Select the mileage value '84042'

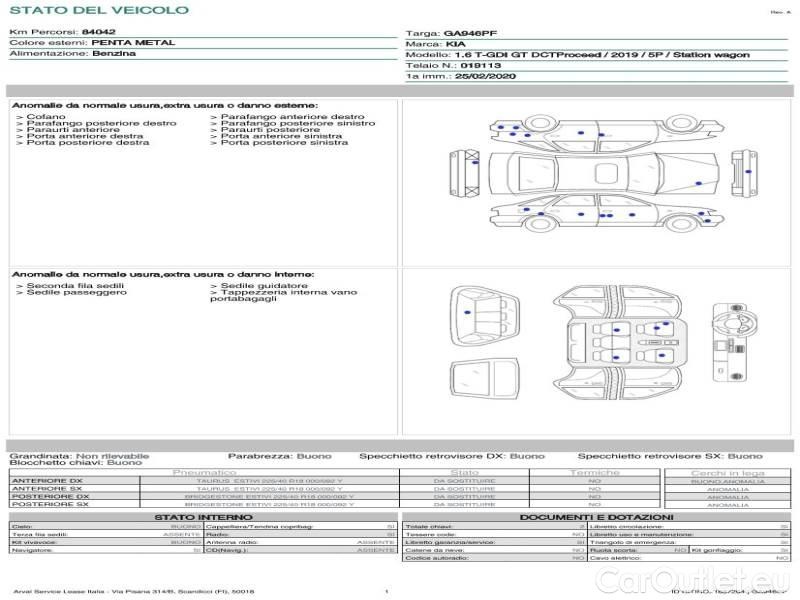pyautogui.click(x=98, y=32)
